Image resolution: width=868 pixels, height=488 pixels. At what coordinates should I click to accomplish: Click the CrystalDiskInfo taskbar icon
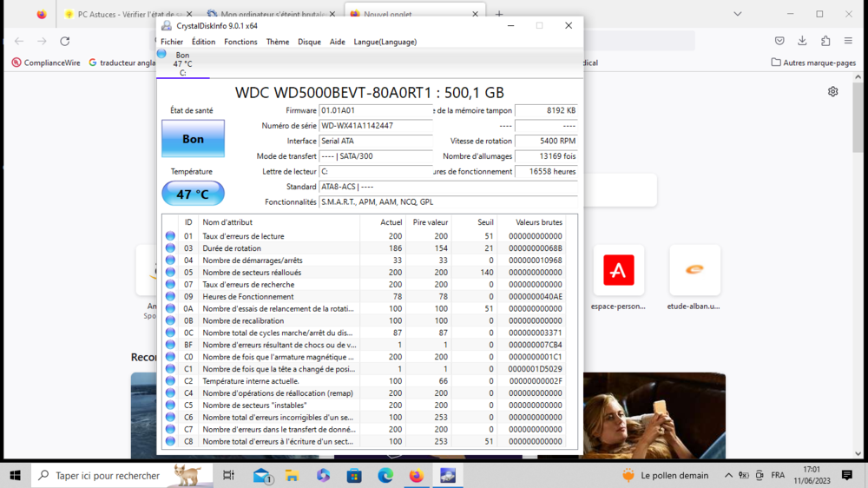point(448,476)
